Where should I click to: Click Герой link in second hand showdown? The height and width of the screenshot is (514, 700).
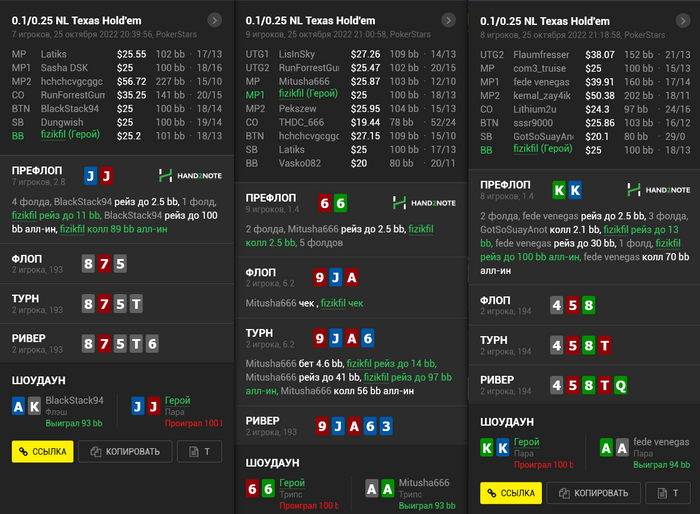(292, 483)
